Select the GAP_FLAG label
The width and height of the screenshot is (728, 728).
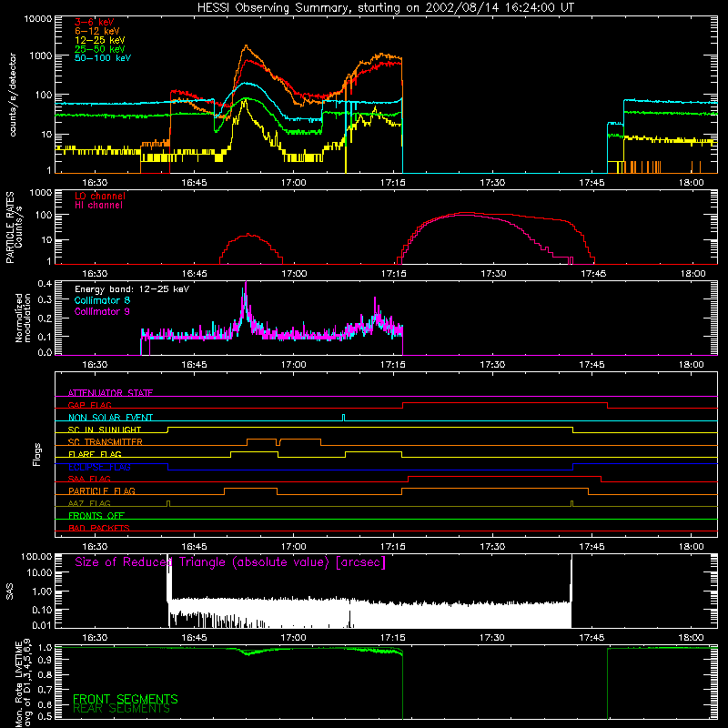click(x=89, y=405)
